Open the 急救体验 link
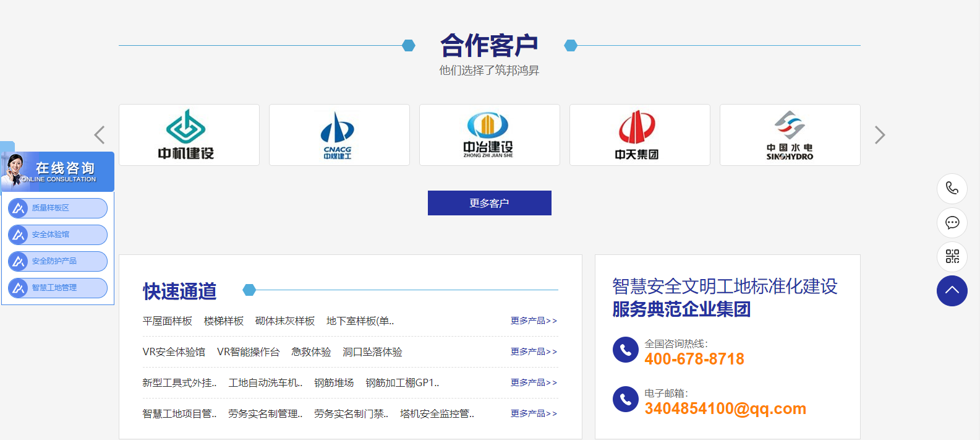 pyautogui.click(x=311, y=352)
